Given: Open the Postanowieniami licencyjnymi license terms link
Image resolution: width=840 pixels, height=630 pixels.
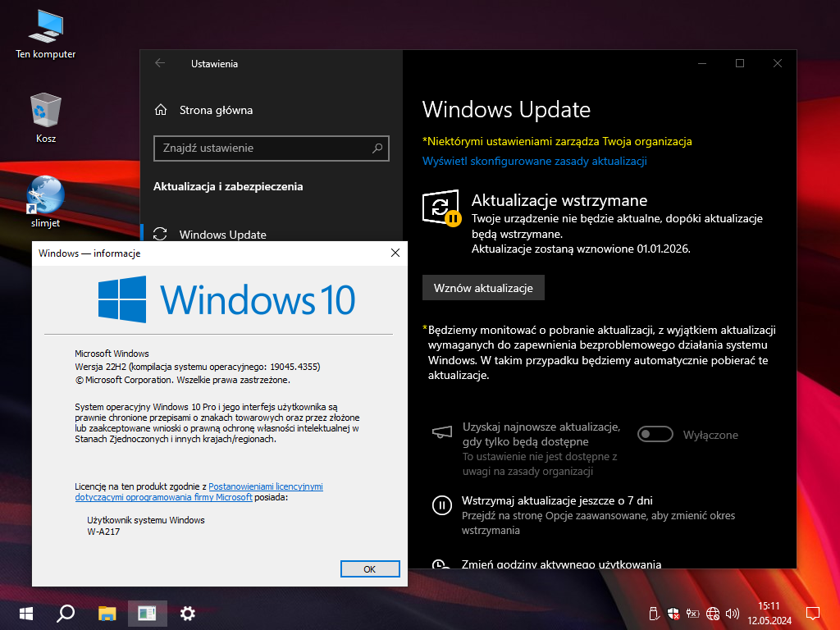Looking at the screenshot, I should [266, 486].
